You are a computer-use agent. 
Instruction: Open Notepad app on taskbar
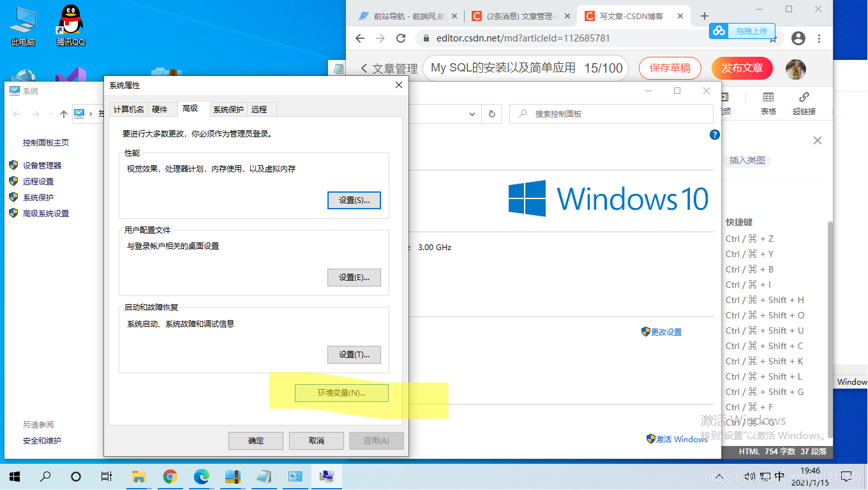click(264, 477)
